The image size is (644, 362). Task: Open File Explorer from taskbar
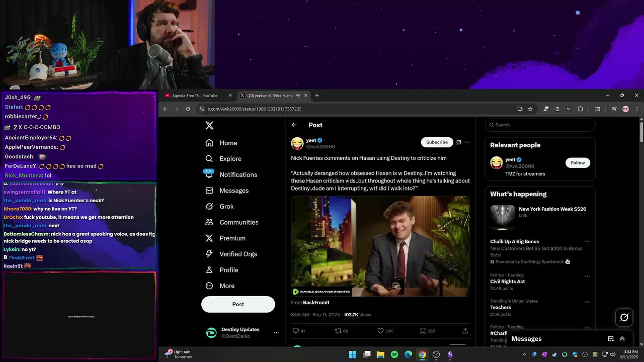tap(380, 354)
